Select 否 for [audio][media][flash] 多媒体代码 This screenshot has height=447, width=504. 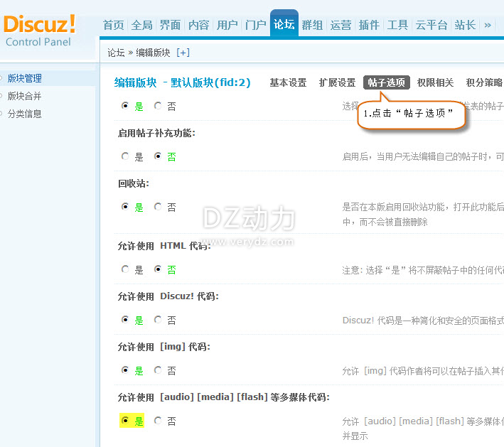[158, 420]
